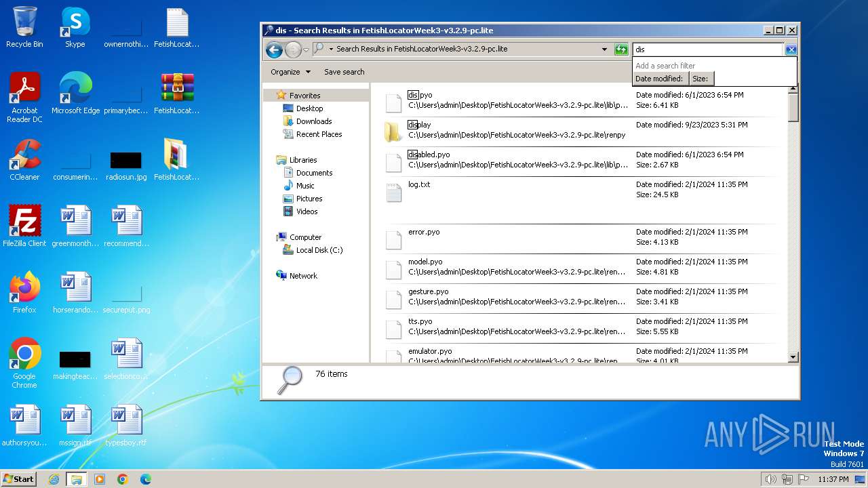Select the mssign.rtf desktop document

pyautogui.click(x=75, y=426)
